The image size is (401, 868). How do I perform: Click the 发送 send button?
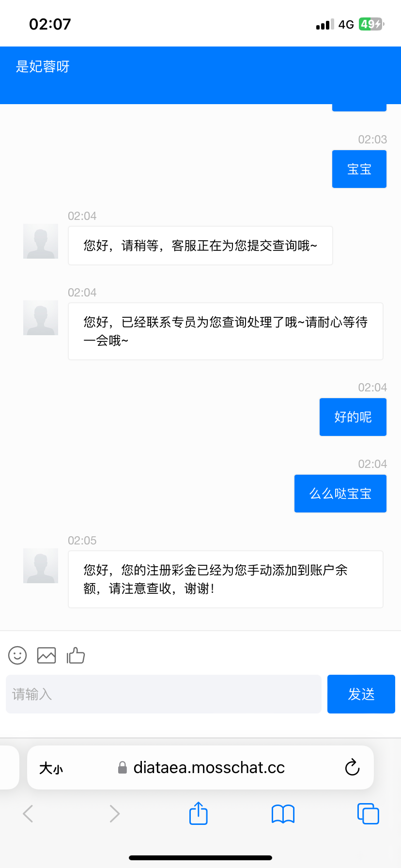(x=361, y=694)
